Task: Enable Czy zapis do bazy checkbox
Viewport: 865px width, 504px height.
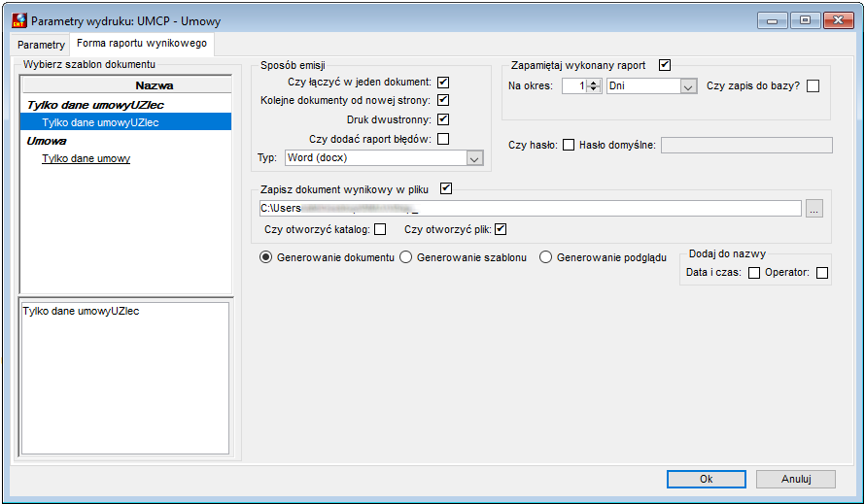Action: tap(813, 86)
